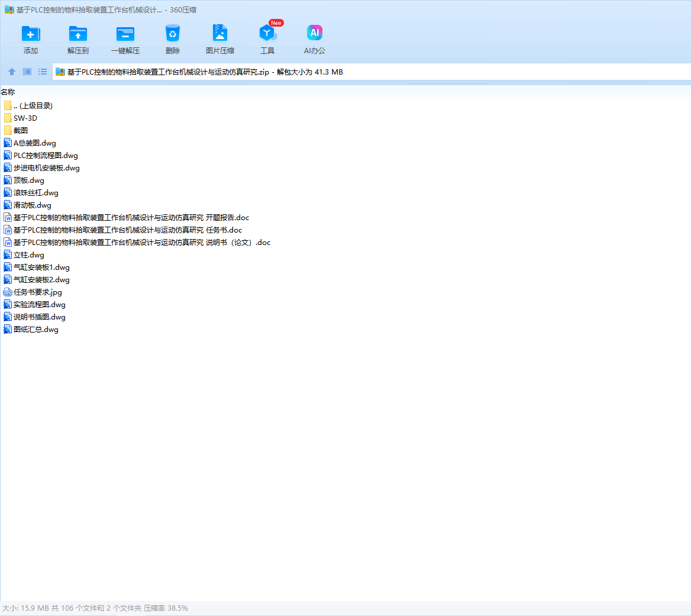
Task: Click the PLC控制流程图.dwg file icon
Action: click(x=8, y=155)
